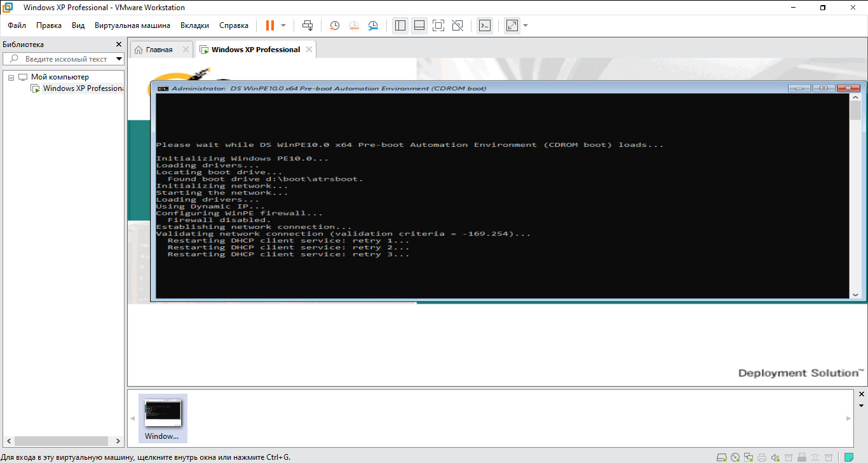This screenshot has height=463, width=868.
Task: Click the guest console scrollbar thumb
Action: (x=855, y=110)
